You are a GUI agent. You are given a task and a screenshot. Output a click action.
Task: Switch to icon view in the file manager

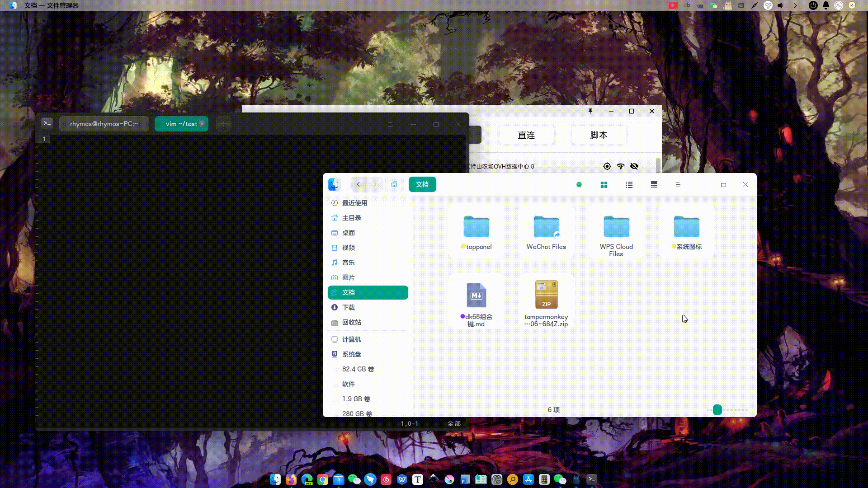604,184
